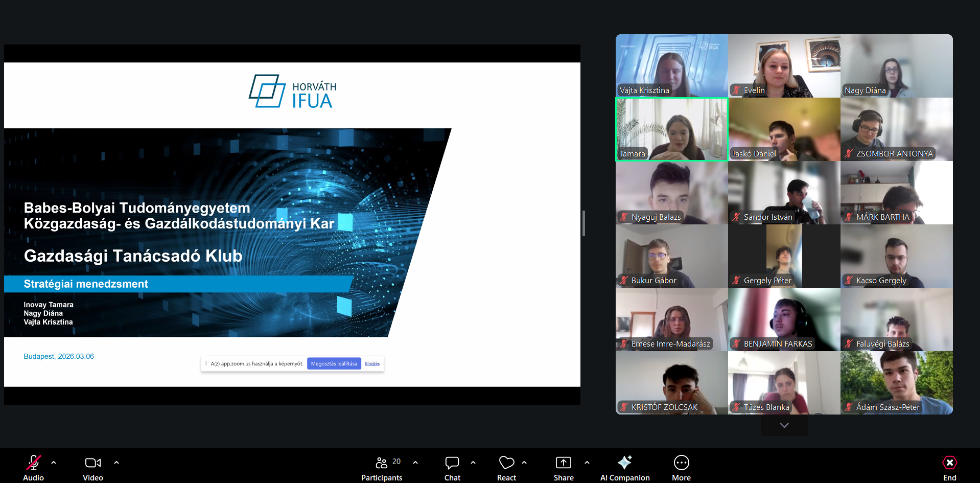
Task: Select Vajta Krisztina's video tile
Action: (x=671, y=65)
